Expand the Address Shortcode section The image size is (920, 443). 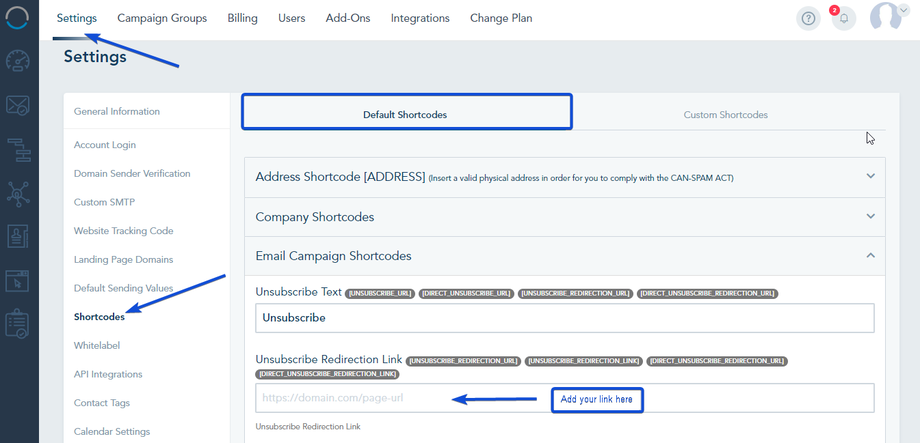tap(870, 176)
